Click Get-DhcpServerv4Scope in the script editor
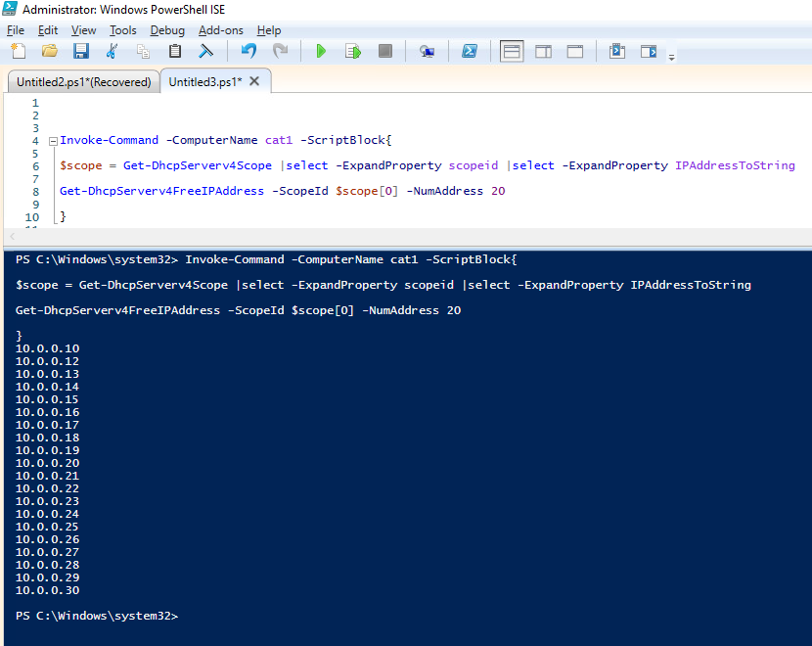The height and width of the screenshot is (646, 812). pos(198,165)
